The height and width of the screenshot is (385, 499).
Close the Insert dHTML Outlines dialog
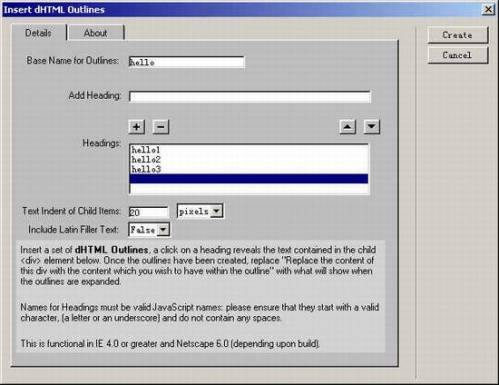pyautogui.click(x=488, y=9)
